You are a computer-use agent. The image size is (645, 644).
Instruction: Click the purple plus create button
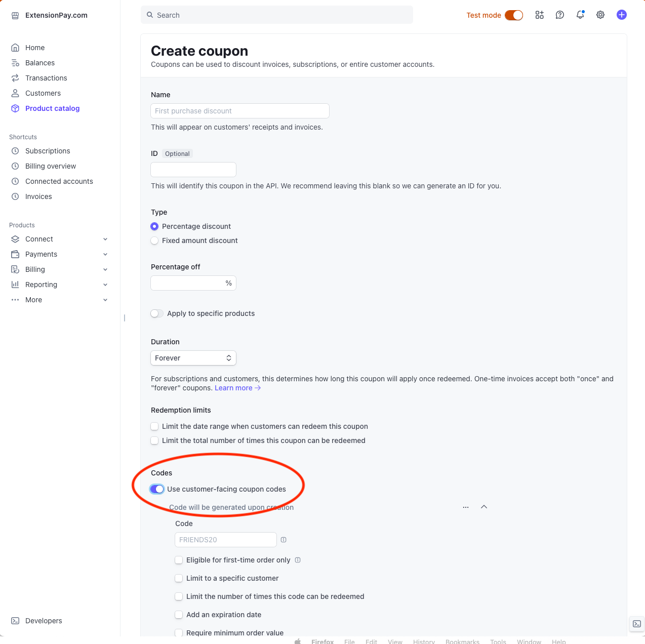coord(622,15)
